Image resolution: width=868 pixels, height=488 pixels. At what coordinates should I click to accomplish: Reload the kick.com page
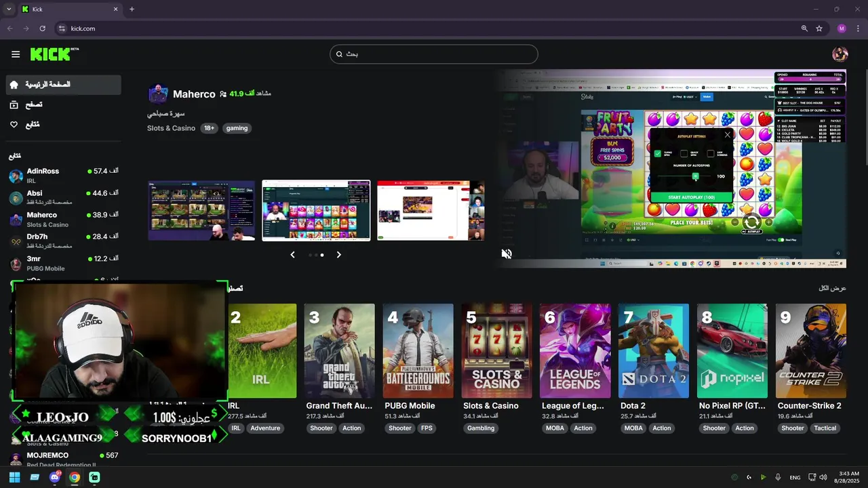[42, 28]
